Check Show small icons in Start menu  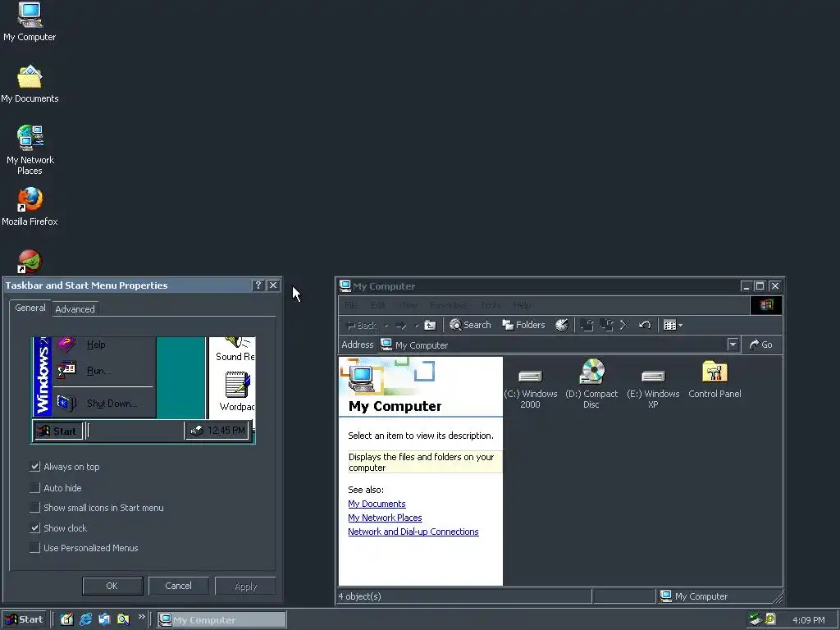click(34, 507)
